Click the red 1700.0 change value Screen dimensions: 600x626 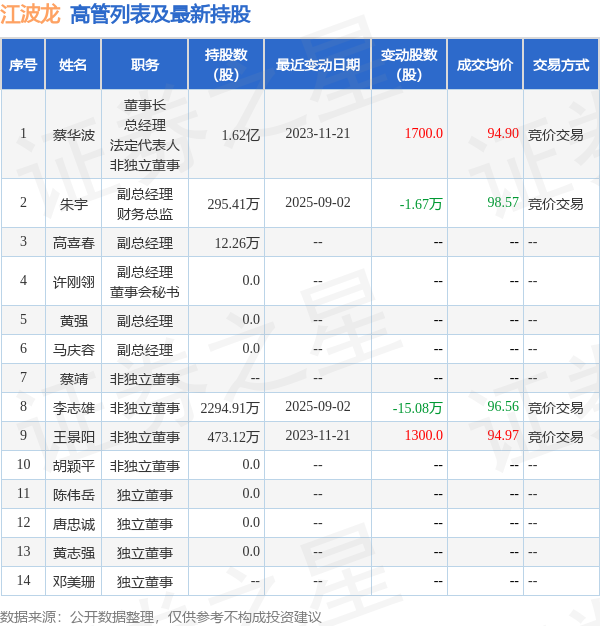[424, 133]
